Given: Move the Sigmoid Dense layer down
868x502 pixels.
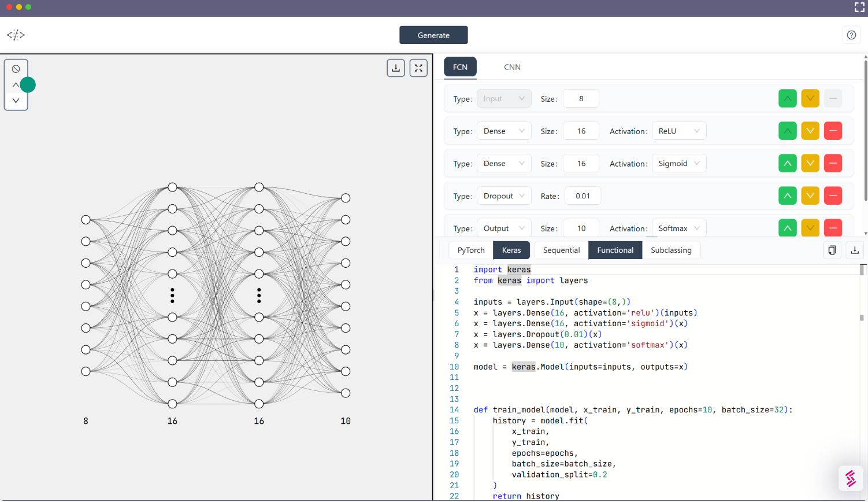Looking at the screenshot, I should 810,164.
